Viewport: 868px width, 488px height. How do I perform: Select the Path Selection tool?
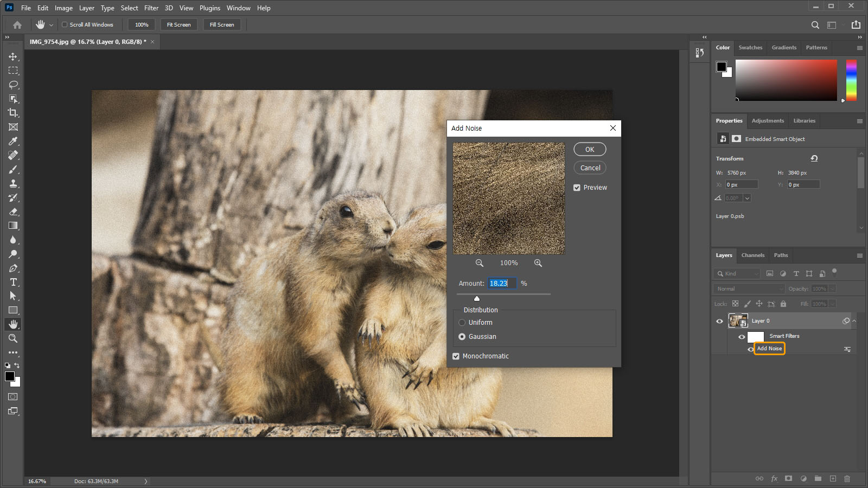click(13, 296)
